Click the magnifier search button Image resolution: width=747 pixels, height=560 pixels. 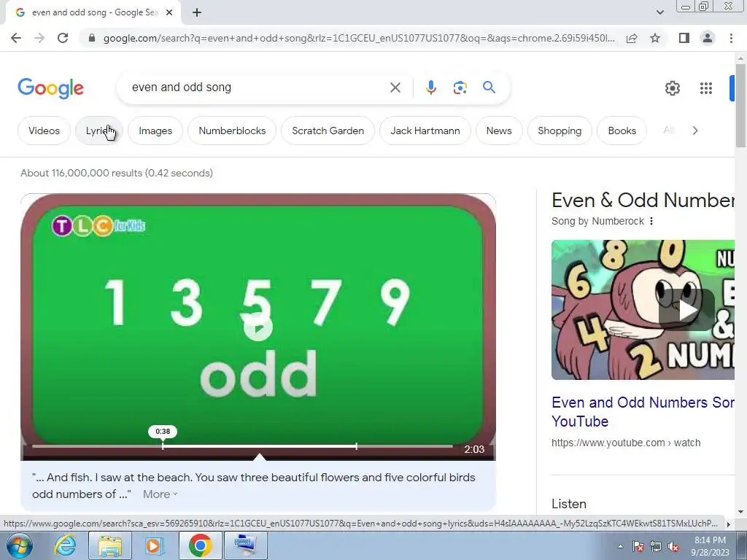(x=489, y=87)
